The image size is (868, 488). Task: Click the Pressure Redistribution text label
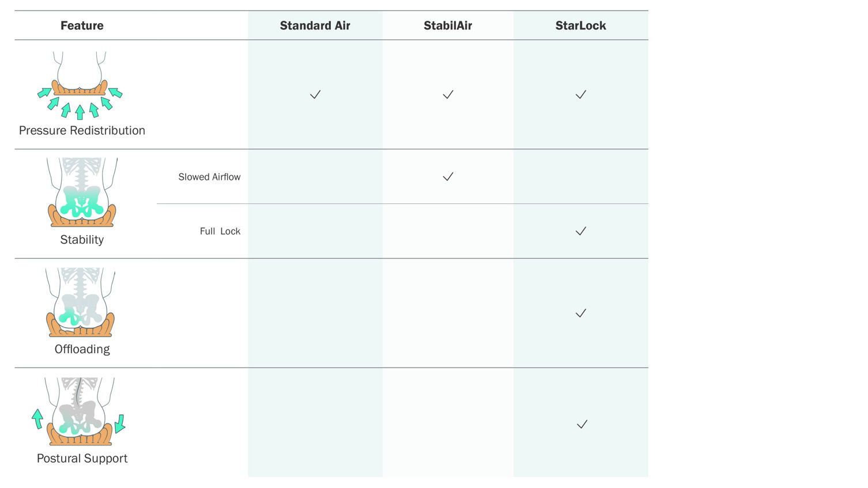click(82, 130)
